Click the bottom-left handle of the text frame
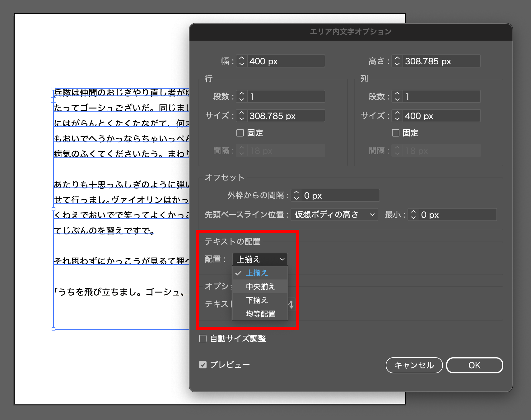Viewport: 531px width, 420px height. [x=54, y=329]
